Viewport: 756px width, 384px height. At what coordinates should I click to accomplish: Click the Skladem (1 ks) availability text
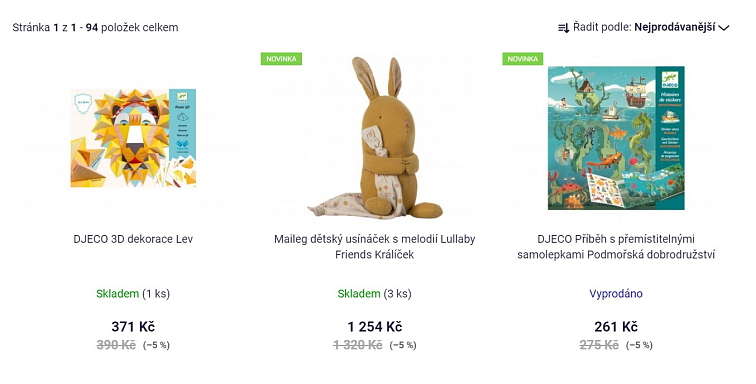pos(133,294)
